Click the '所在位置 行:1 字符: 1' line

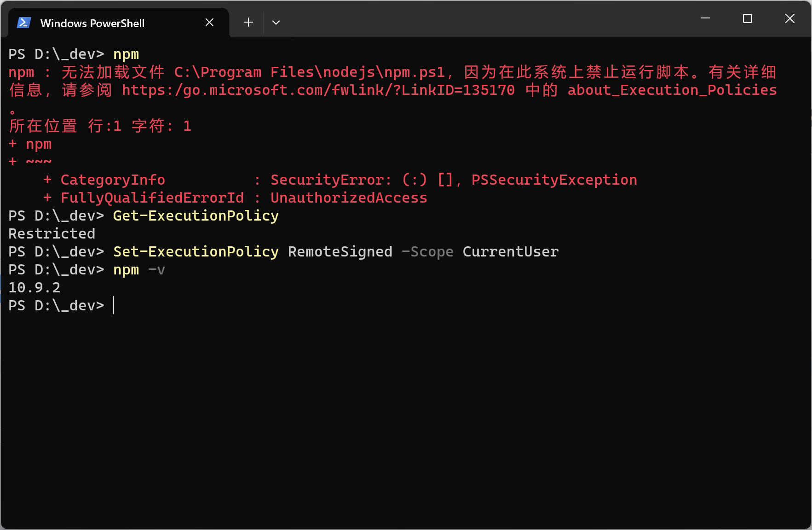(100, 126)
